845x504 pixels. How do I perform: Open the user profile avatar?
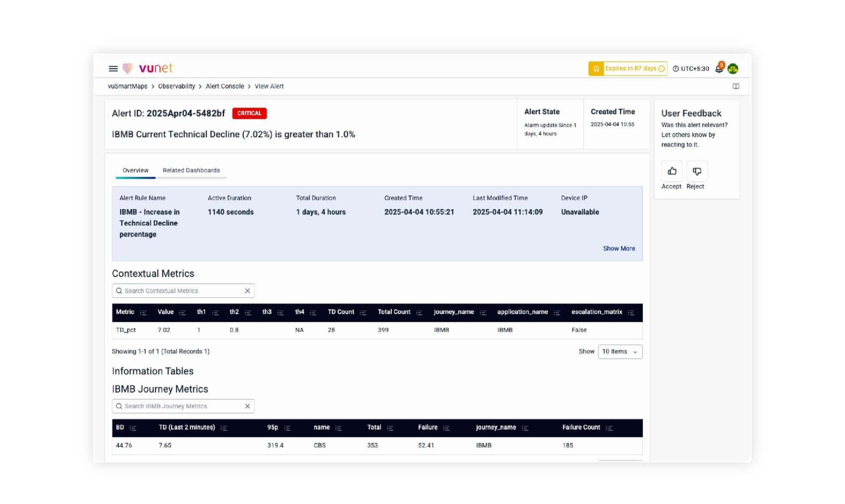[733, 68]
